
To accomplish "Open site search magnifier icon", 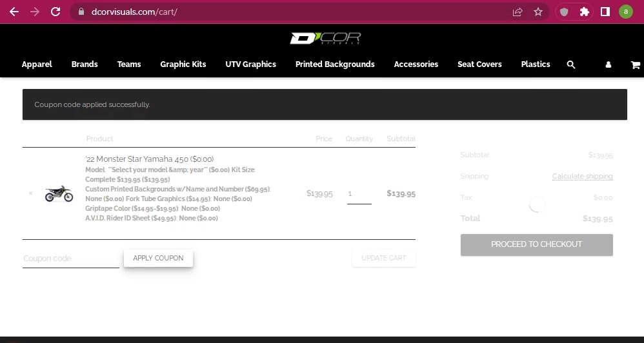I will (x=571, y=64).
